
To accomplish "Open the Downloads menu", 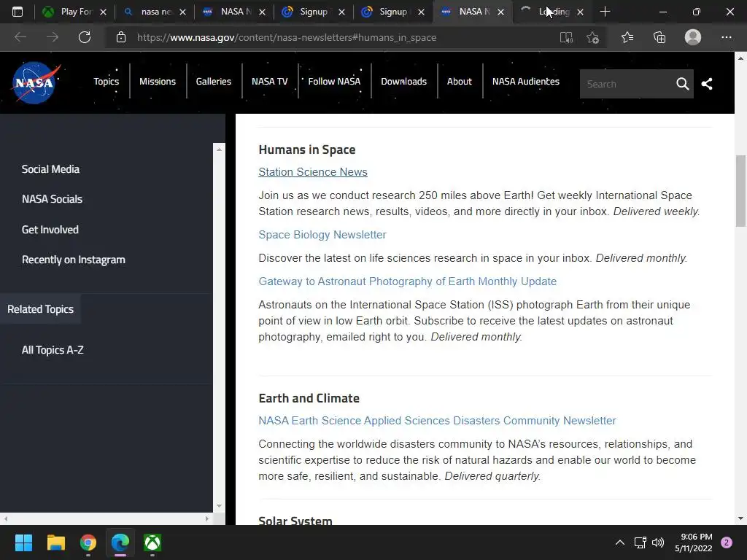I will point(403,82).
